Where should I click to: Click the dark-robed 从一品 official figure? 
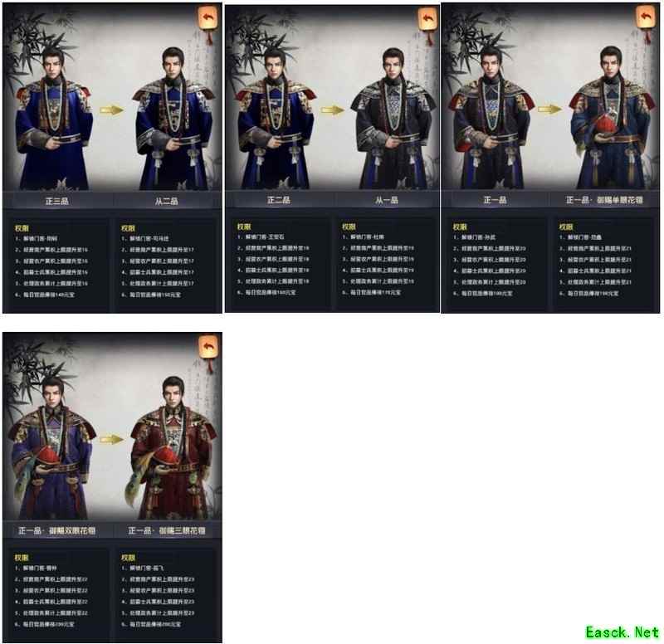coord(393,119)
